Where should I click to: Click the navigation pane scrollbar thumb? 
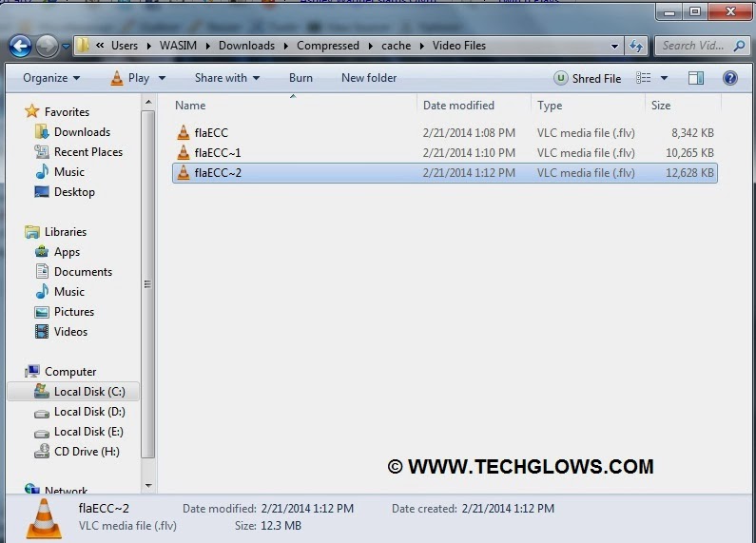click(148, 284)
